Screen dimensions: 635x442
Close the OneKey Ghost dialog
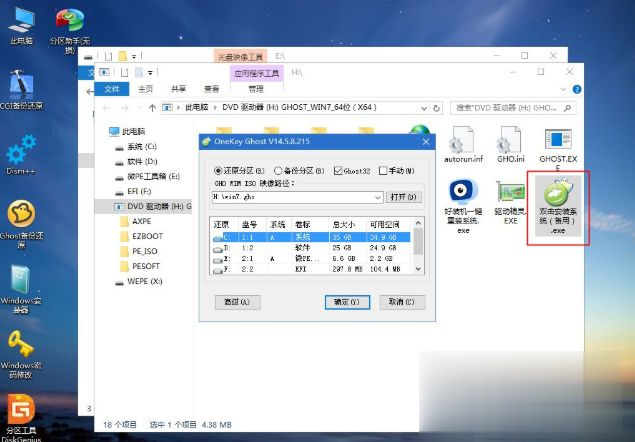coord(426,142)
